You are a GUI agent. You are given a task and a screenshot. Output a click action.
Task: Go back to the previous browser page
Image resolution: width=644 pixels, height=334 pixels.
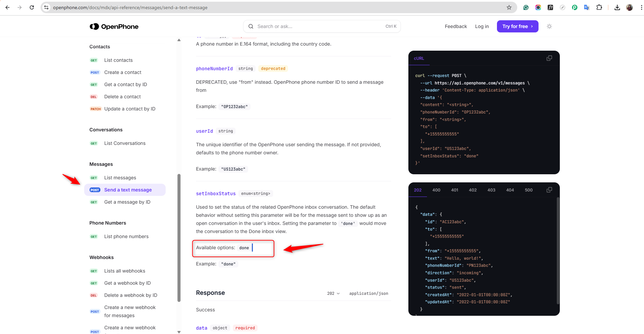[x=7, y=7]
